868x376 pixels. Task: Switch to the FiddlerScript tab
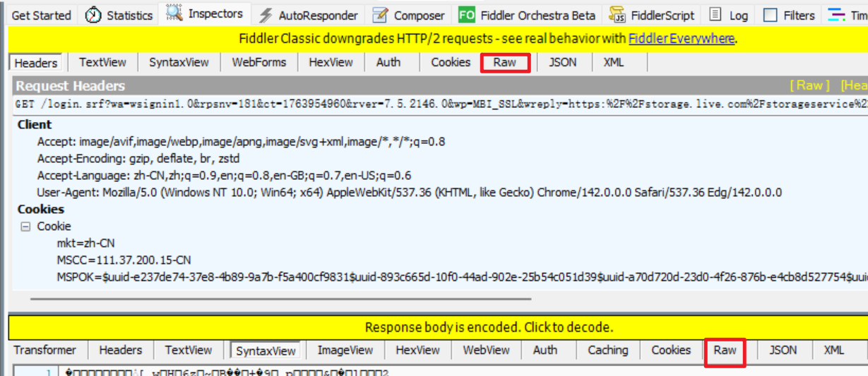coord(662,15)
